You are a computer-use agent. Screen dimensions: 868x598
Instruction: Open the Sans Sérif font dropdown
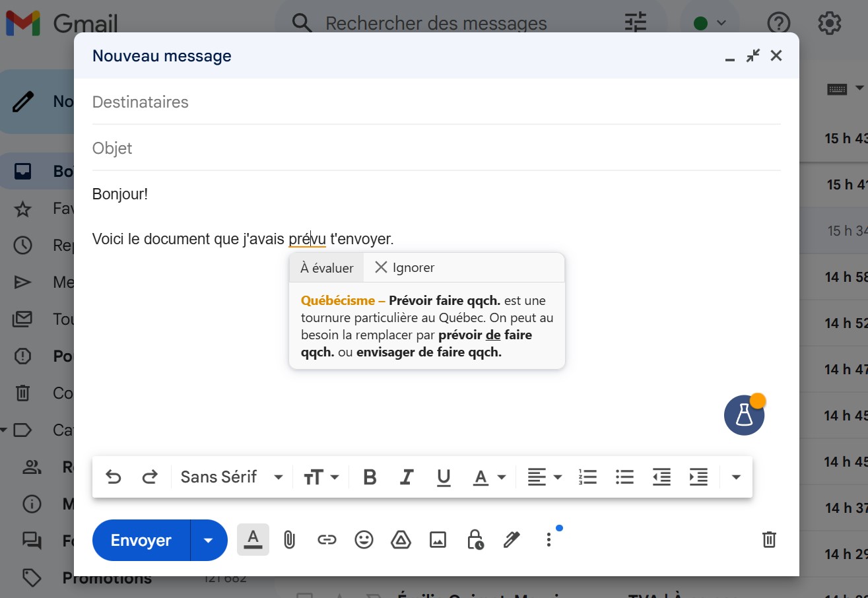232,477
